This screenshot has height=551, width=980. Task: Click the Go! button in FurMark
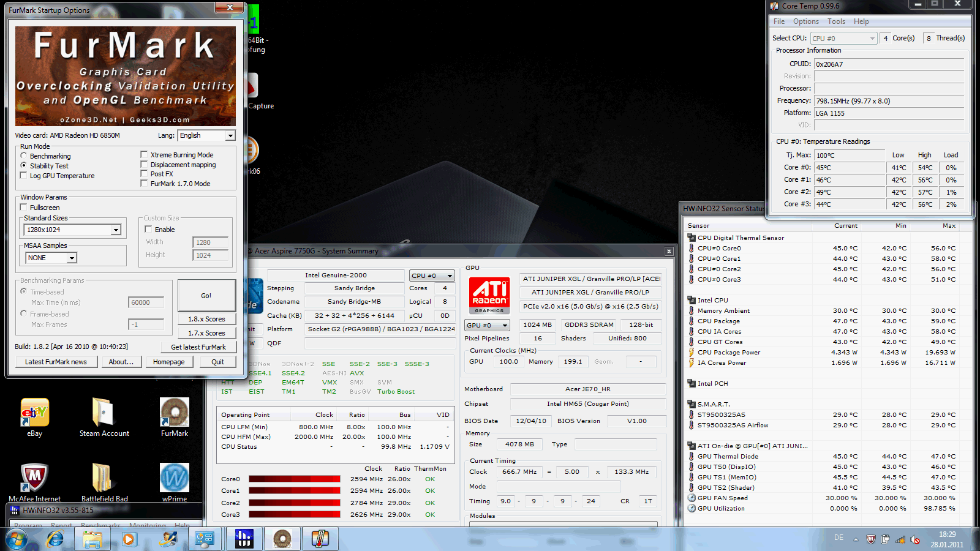[206, 296]
